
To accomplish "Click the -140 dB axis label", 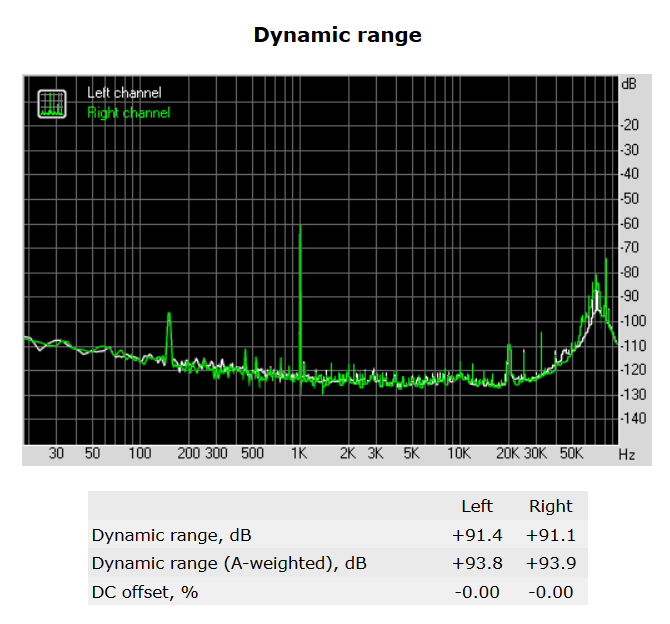I will (633, 418).
